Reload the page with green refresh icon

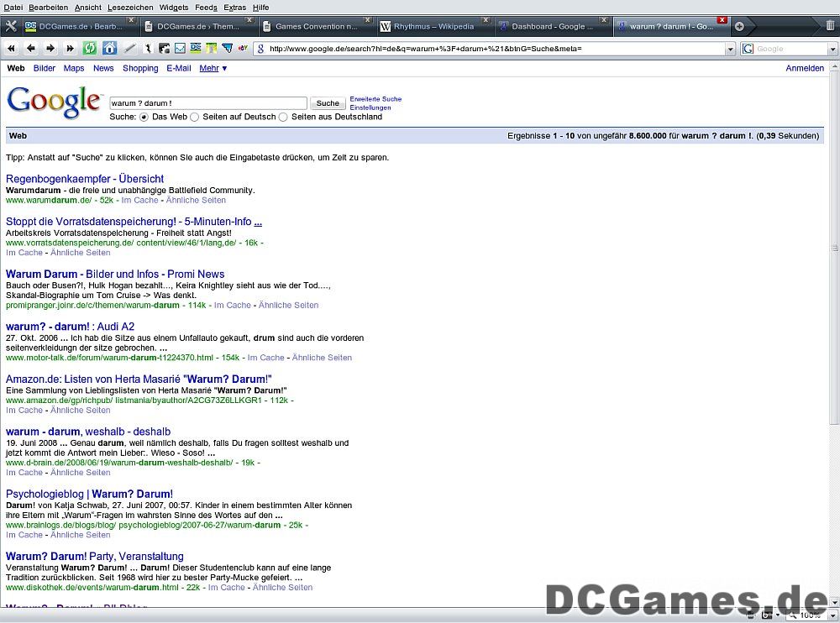click(x=90, y=49)
